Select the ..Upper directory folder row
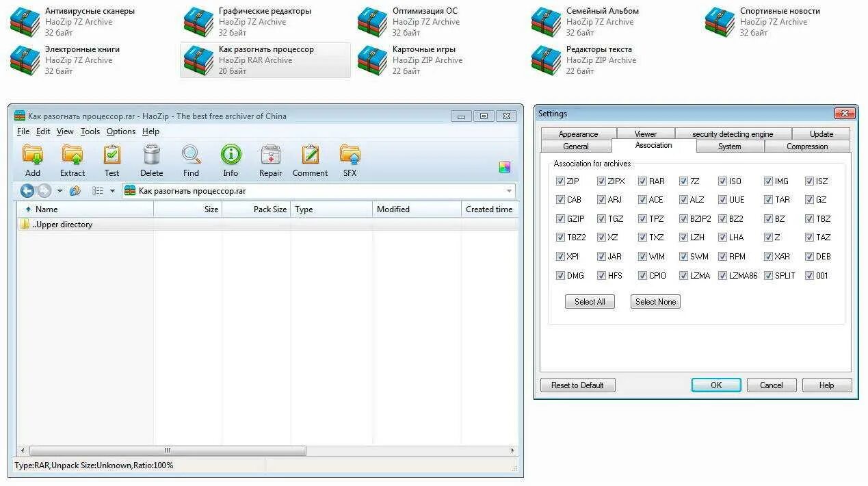868x486 pixels. pyautogui.click(x=267, y=225)
